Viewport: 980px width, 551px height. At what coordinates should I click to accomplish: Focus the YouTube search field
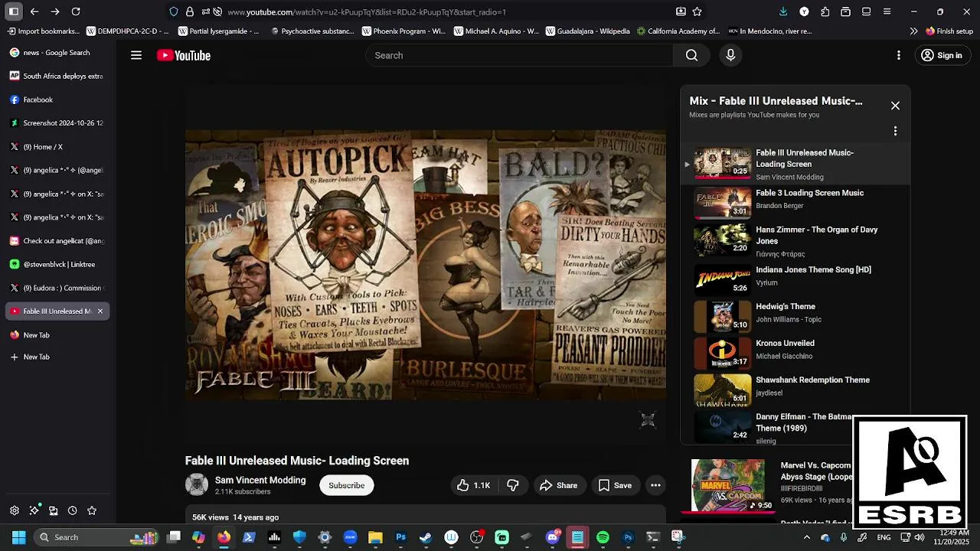pyautogui.click(x=520, y=55)
